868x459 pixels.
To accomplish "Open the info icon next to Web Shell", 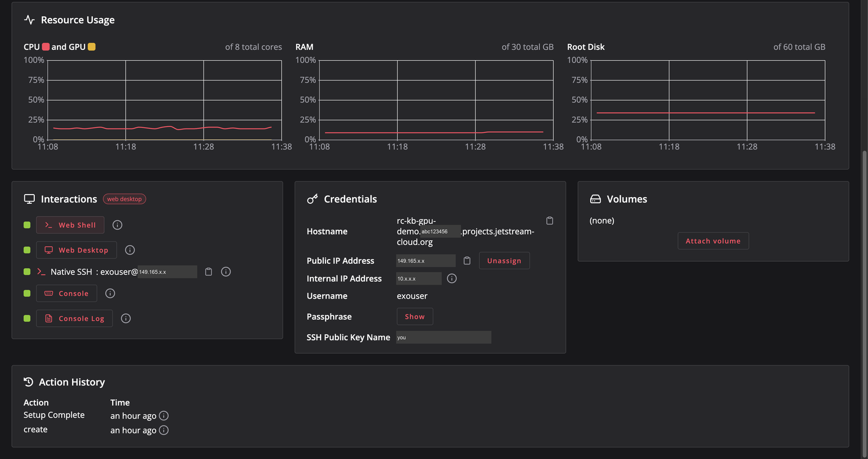I will coord(117,225).
